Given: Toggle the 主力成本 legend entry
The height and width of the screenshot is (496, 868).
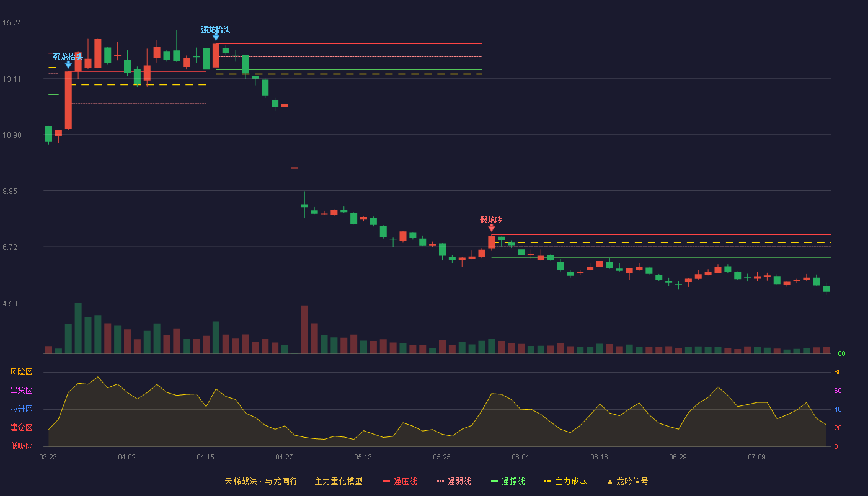Looking at the screenshot, I should coord(565,481).
